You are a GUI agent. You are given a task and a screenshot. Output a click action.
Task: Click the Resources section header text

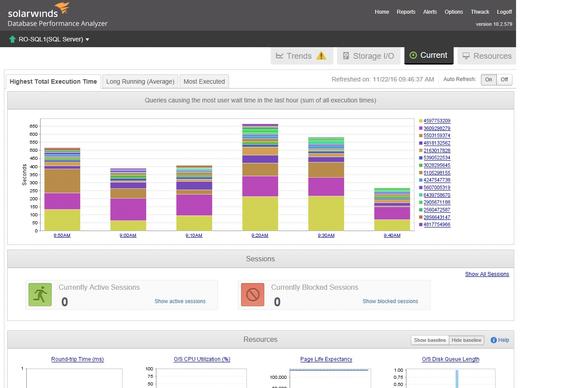coord(261,339)
